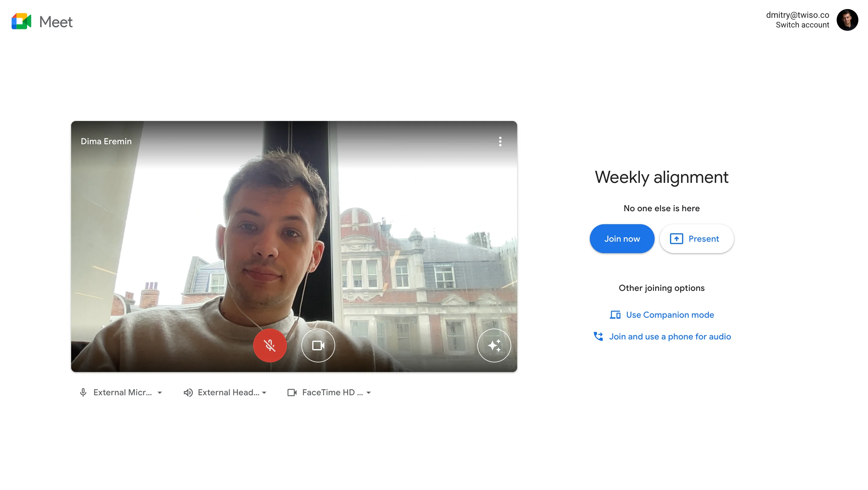
Task: Click the three-dot more options menu
Action: (x=500, y=142)
